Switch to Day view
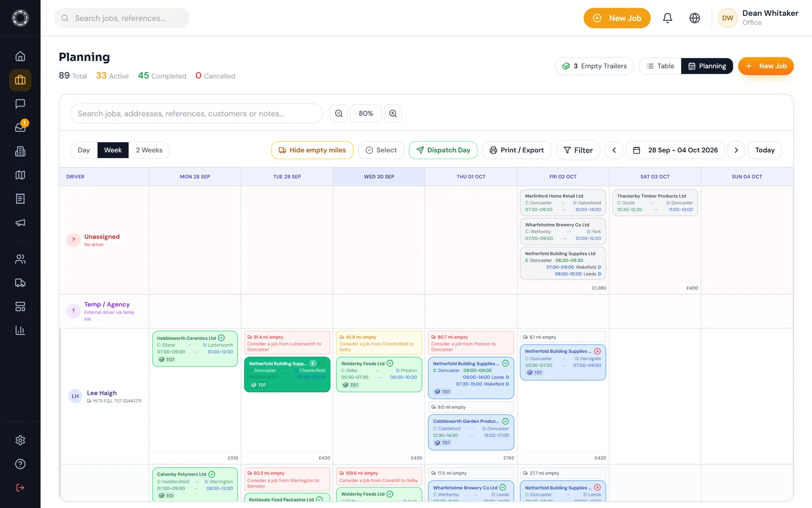Viewport: 812px width, 508px height. (x=84, y=150)
